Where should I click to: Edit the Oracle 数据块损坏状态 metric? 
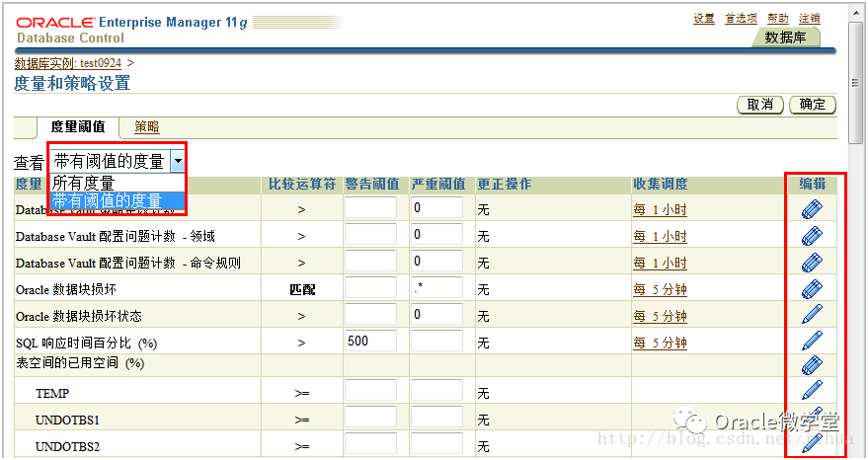pos(812,315)
